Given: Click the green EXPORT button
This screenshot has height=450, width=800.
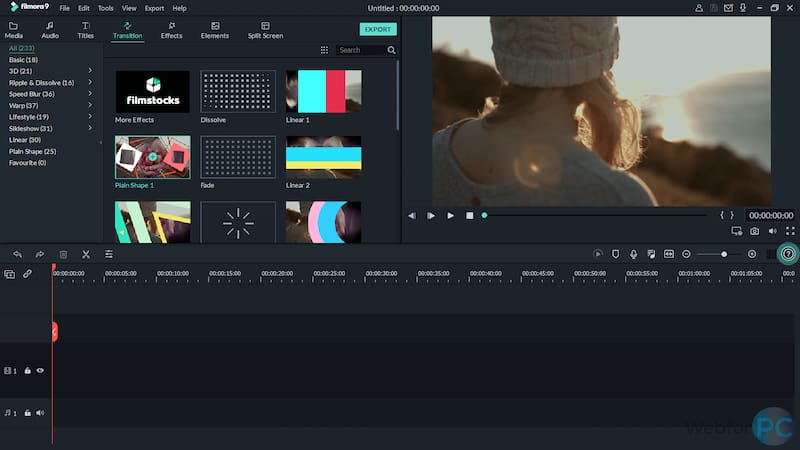Looking at the screenshot, I should (378, 29).
